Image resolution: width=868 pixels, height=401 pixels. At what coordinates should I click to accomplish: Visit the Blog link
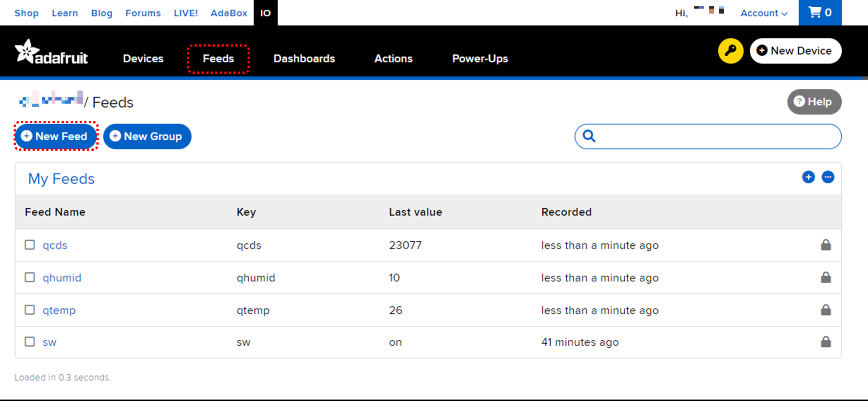[102, 13]
